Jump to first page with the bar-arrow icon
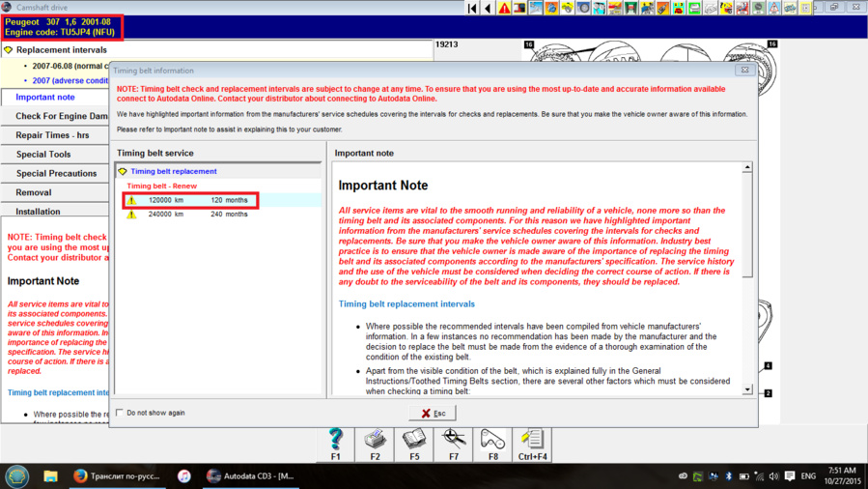The height and width of the screenshot is (489, 868). [472, 8]
